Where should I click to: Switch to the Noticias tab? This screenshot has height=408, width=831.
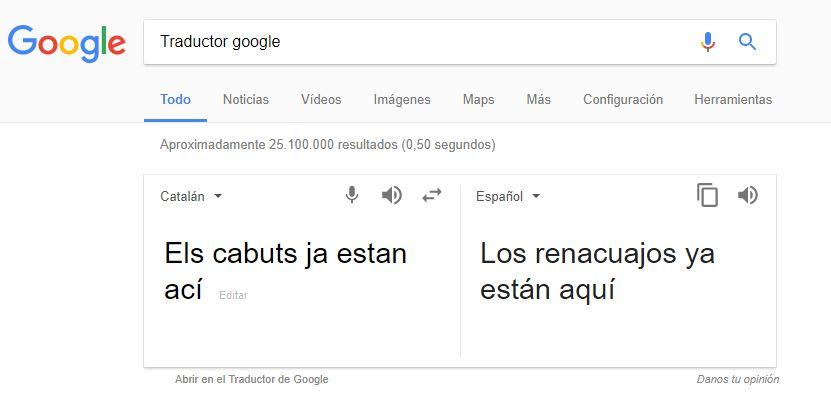[x=246, y=100]
